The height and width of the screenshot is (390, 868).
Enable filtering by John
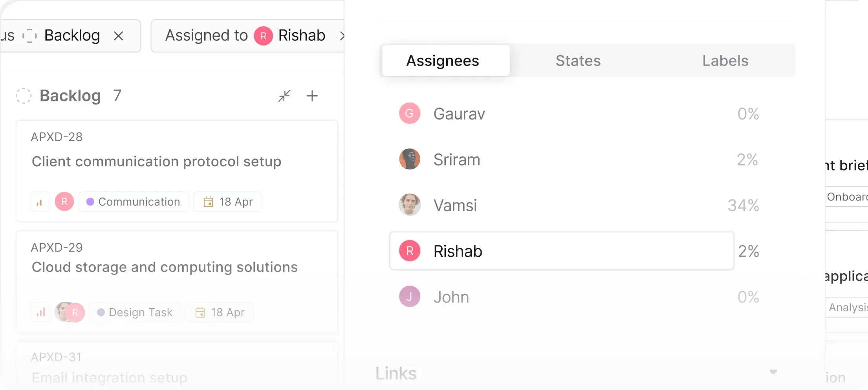click(x=451, y=296)
